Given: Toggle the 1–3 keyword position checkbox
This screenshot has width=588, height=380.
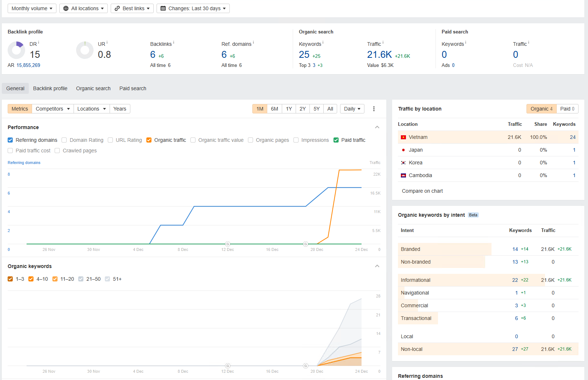Looking at the screenshot, I should 10,279.
